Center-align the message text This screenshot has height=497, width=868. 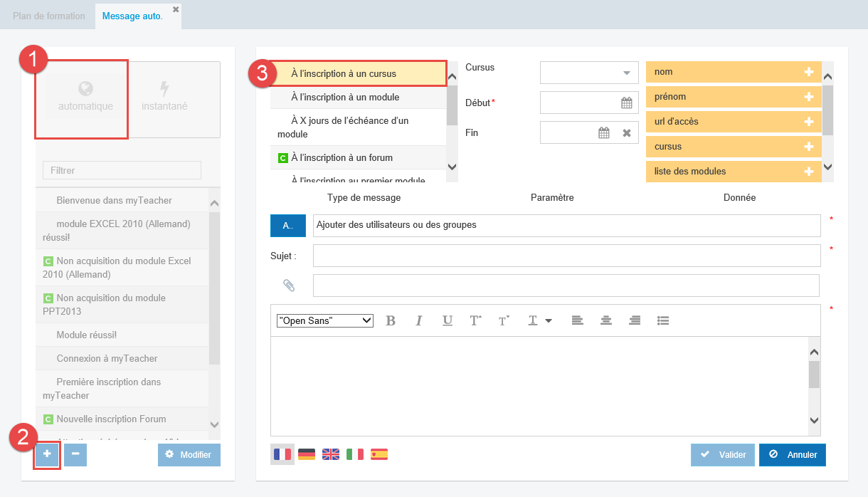pos(605,320)
